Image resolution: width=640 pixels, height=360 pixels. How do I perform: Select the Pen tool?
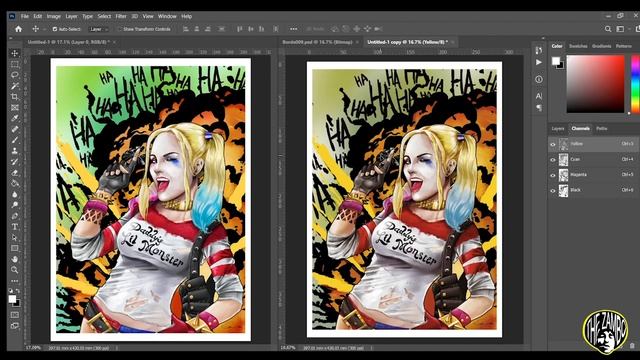click(x=15, y=216)
